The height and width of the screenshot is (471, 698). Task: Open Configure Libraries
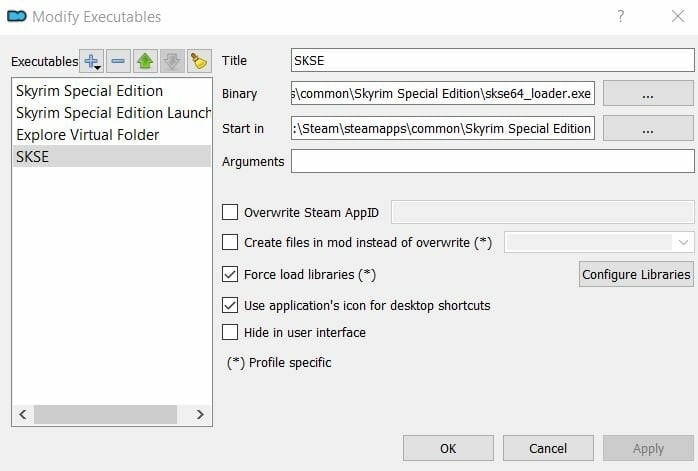[636, 274]
